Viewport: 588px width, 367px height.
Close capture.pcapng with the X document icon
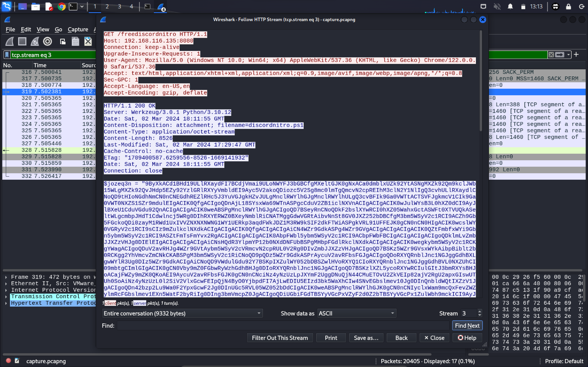tap(88, 41)
